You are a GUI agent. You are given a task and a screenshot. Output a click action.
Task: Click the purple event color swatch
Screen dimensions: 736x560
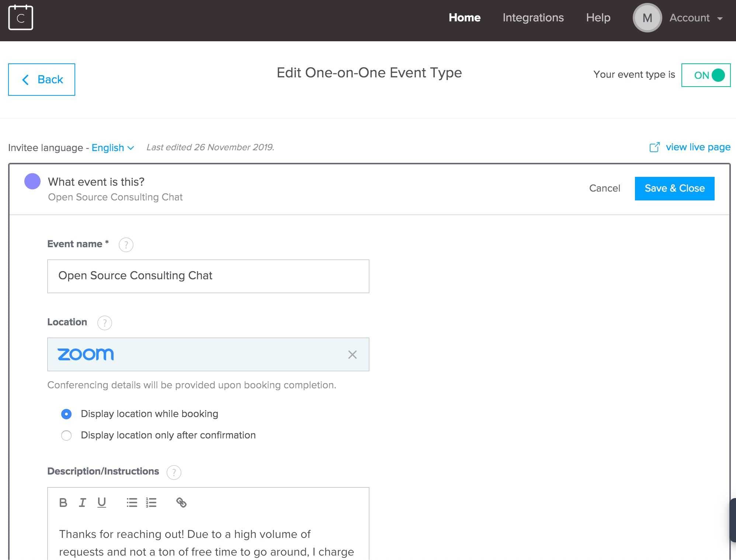pyautogui.click(x=32, y=181)
